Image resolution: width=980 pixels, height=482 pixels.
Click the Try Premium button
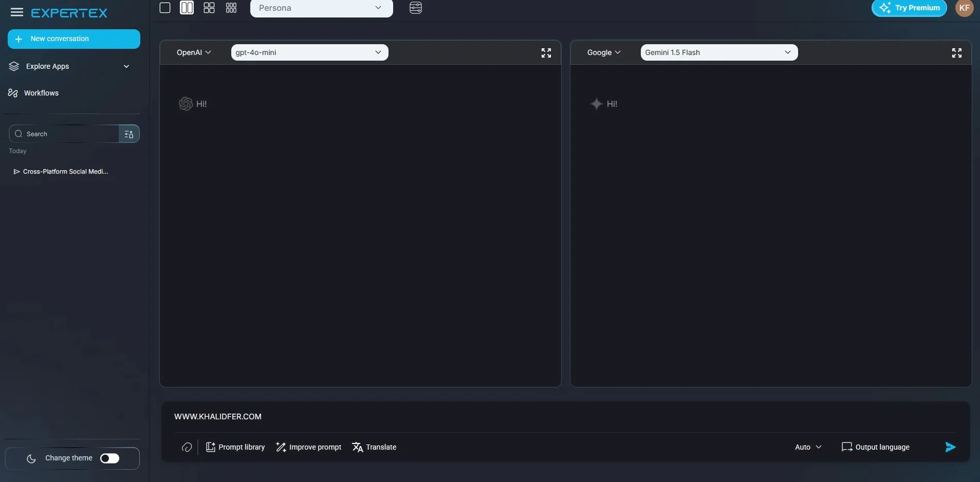coord(910,8)
